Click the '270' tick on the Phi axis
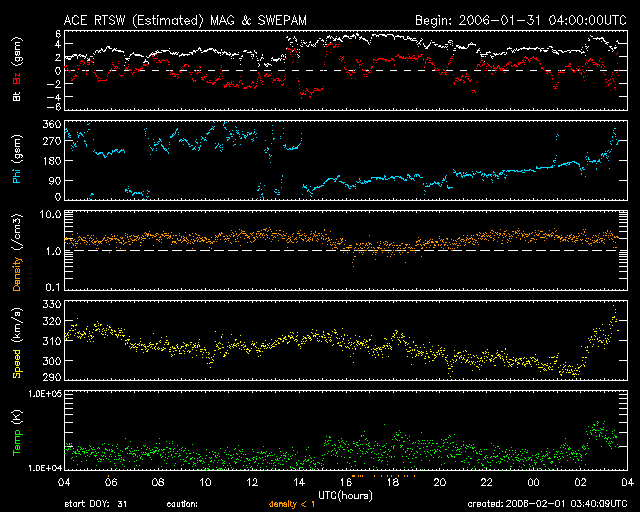The height and width of the screenshot is (512, 640). pos(52,141)
